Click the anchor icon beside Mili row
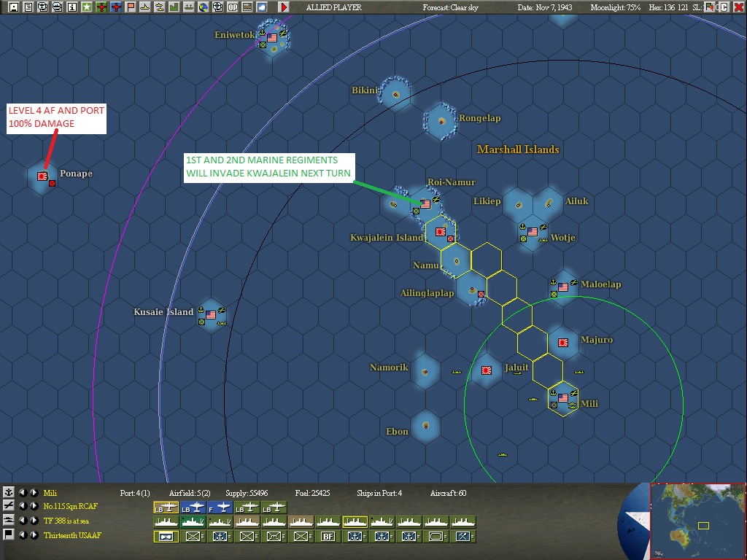This screenshot has height=560, width=747. coord(9,492)
